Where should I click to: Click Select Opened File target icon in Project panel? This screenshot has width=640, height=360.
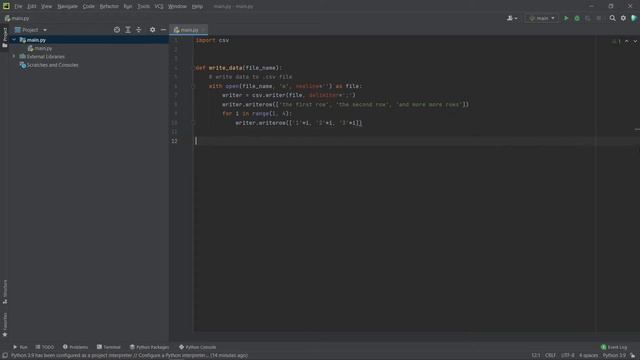[x=117, y=30]
